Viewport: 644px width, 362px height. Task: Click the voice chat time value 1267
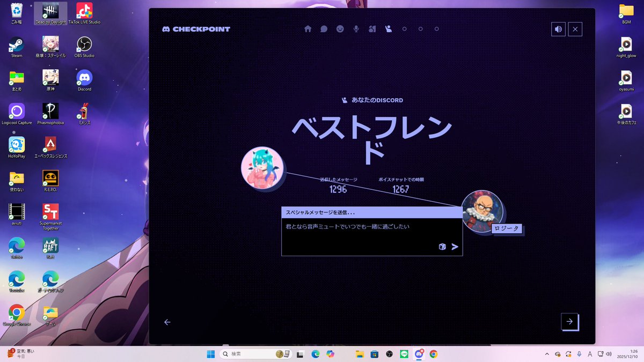coord(400,189)
